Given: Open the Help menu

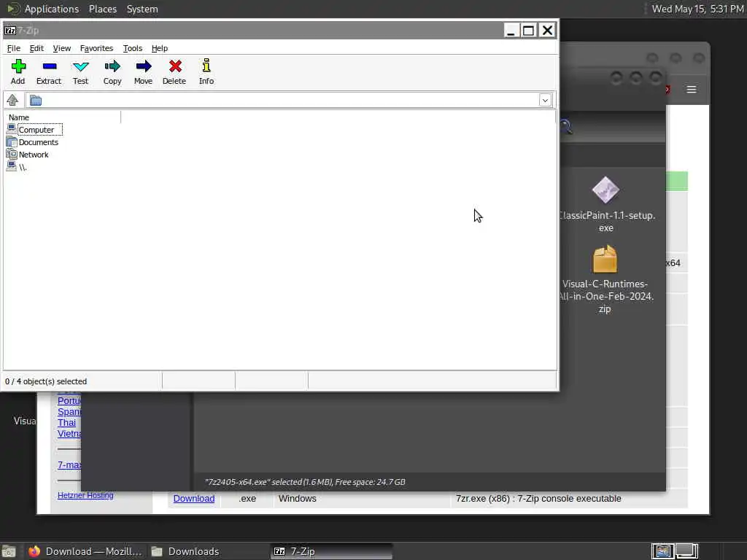Looking at the screenshot, I should (x=160, y=48).
